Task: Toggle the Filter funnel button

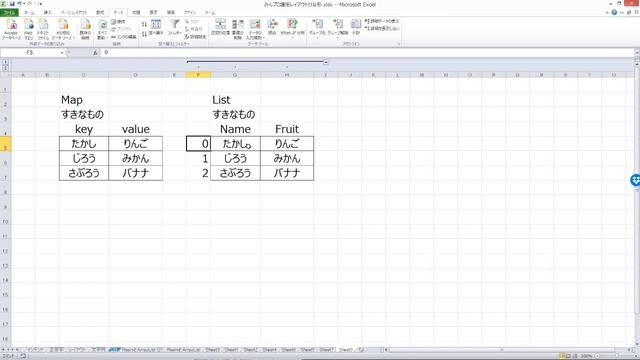Action: pos(175,28)
